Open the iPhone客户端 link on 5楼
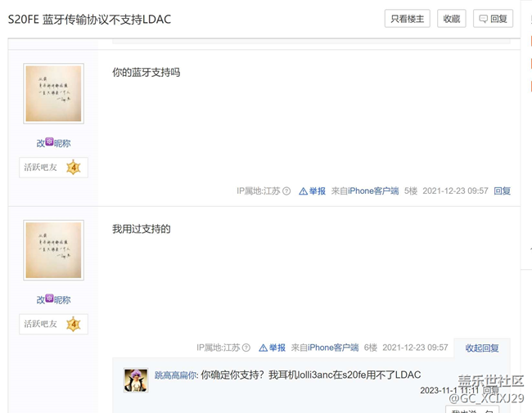This screenshot has height=413, width=532. (373, 191)
